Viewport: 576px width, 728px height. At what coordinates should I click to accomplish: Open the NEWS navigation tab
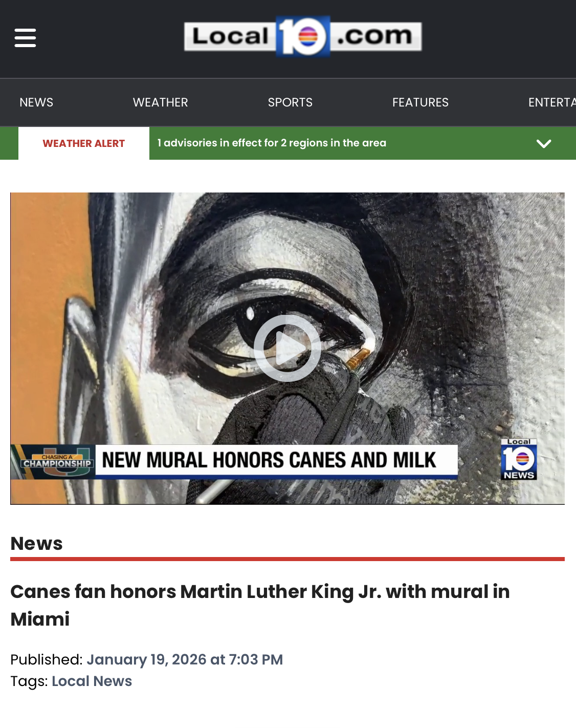(x=36, y=102)
